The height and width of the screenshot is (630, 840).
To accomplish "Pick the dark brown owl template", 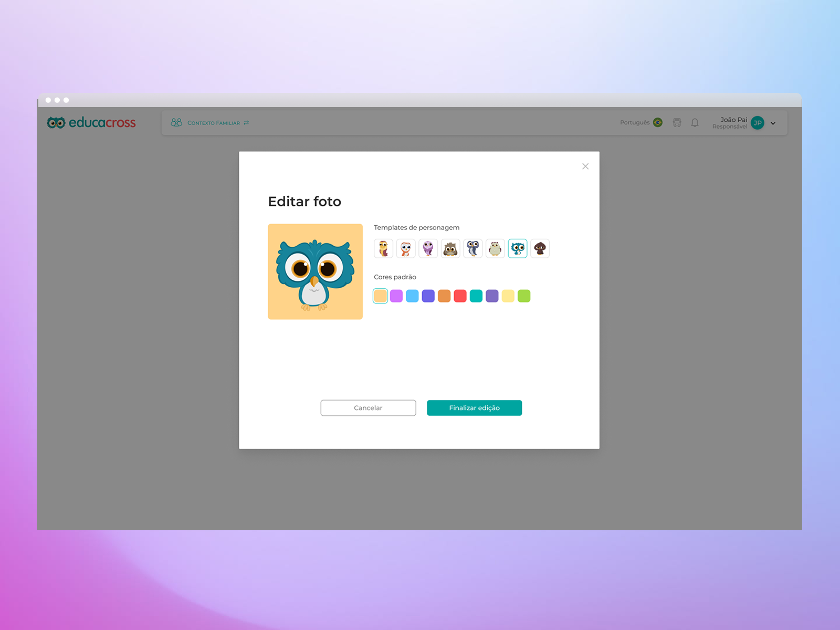I will point(540,248).
